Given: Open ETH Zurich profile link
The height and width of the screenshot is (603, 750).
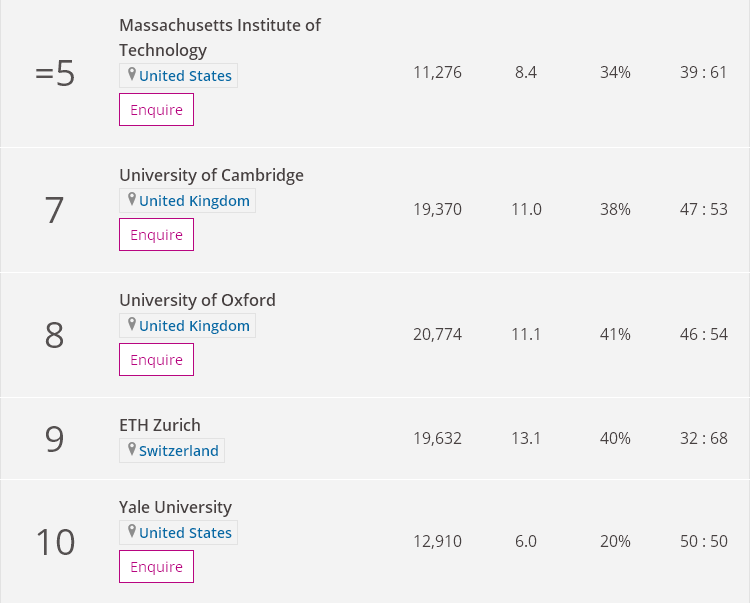Looking at the screenshot, I should coord(159,425).
